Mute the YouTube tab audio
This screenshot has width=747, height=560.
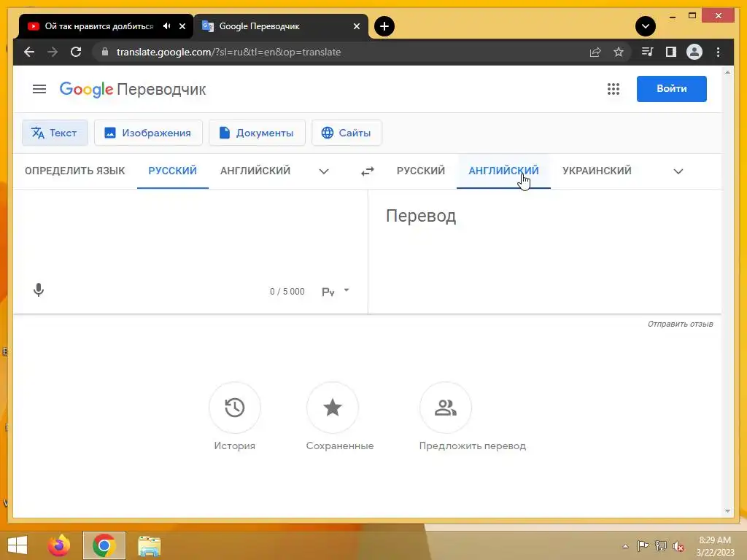[x=166, y=26]
